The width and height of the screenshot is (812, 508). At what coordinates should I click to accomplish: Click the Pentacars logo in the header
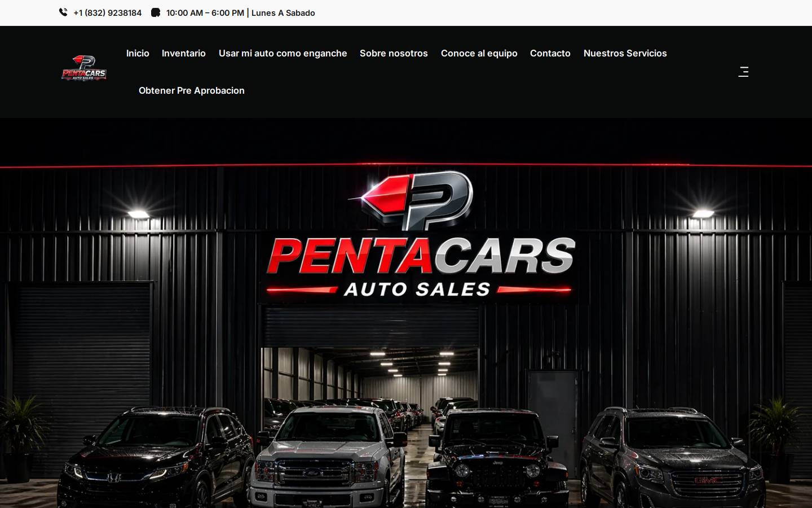coord(84,68)
